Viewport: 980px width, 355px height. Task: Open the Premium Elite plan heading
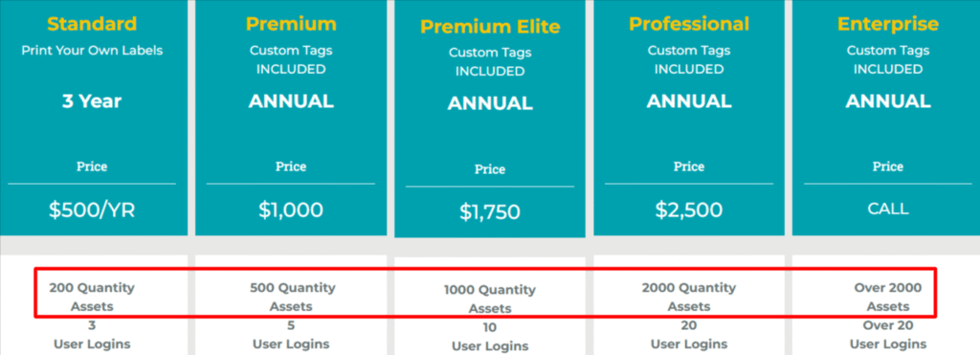pos(490,26)
